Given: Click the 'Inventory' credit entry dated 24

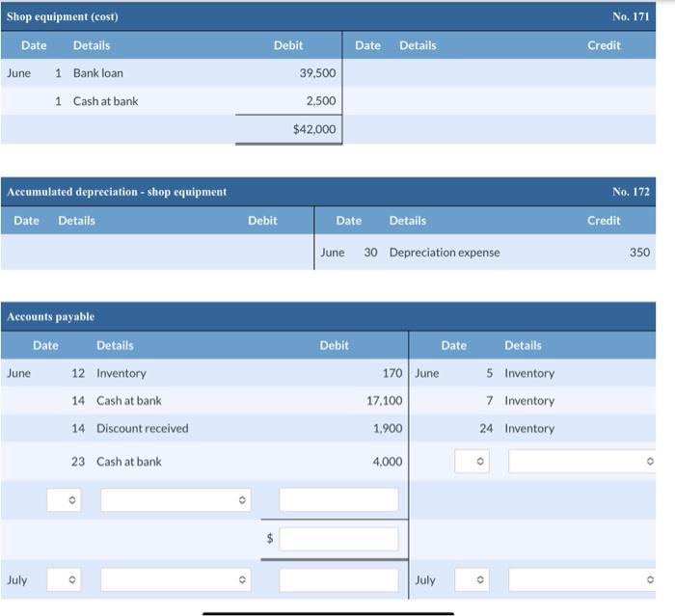Looking at the screenshot, I should pyautogui.click(x=529, y=428).
